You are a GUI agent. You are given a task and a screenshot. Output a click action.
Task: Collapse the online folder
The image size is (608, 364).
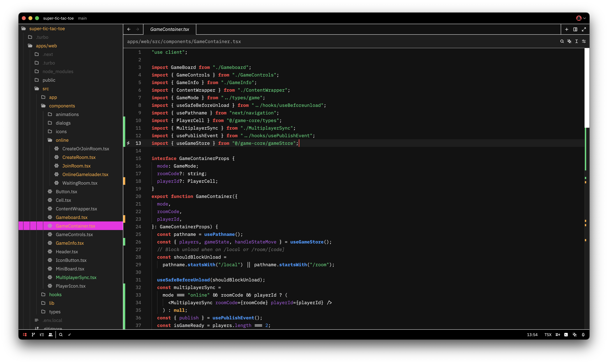71,140
